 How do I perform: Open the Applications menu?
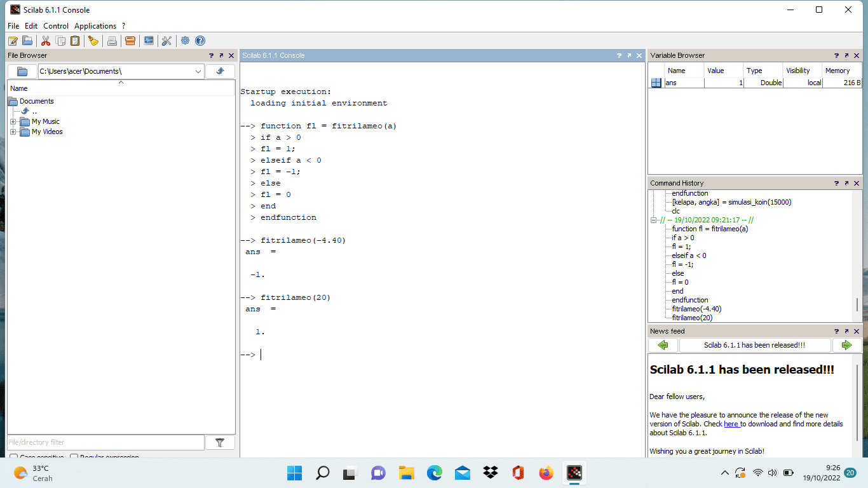(95, 26)
